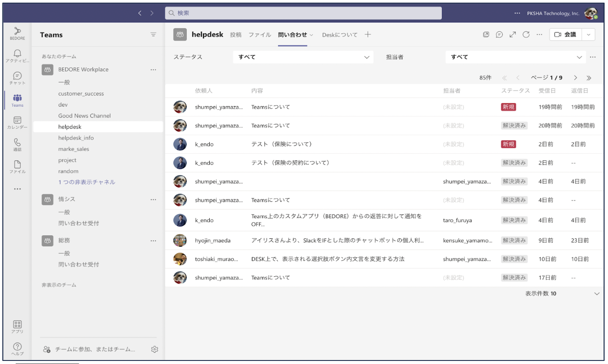Click the hyojin_maeda requester name
Image resolution: width=608 pixels, height=364 pixels.
click(213, 241)
